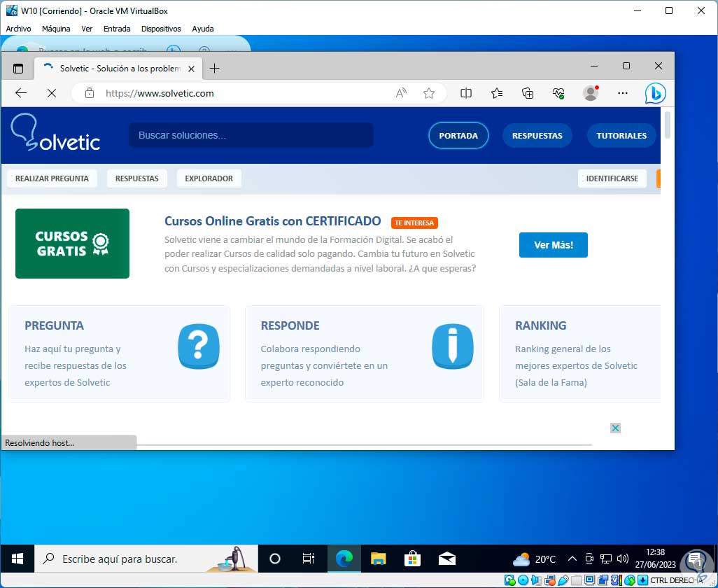Go to PORTADA section
This screenshot has height=588, width=718.
(458, 136)
